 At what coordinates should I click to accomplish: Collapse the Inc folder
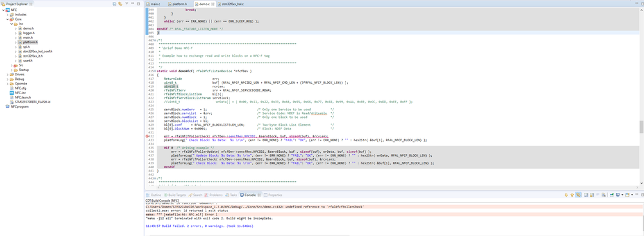pyautogui.click(x=12, y=24)
